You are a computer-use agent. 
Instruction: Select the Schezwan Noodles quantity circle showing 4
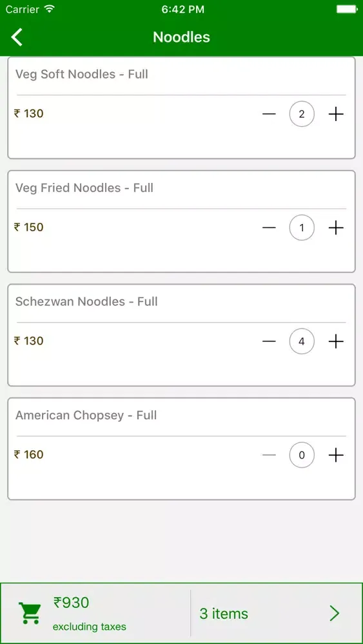(x=302, y=341)
